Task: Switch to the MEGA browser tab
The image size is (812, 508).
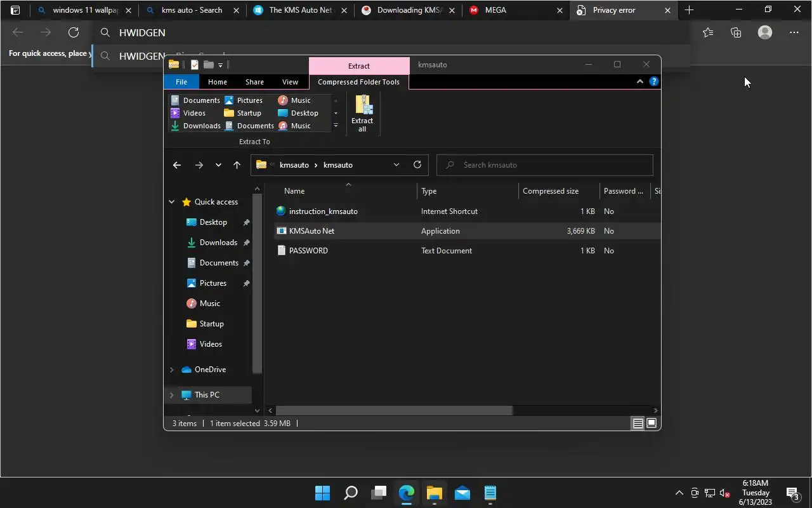Action: (x=516, y=10)
